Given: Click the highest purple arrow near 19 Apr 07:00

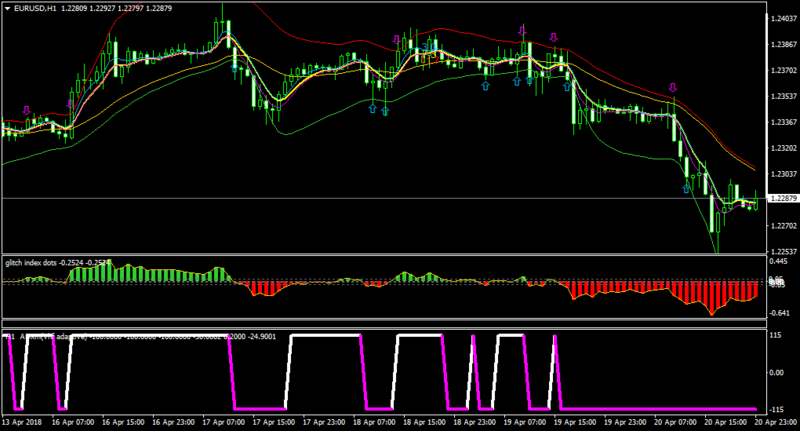Looking at the screenshot, I should [522, 31].
